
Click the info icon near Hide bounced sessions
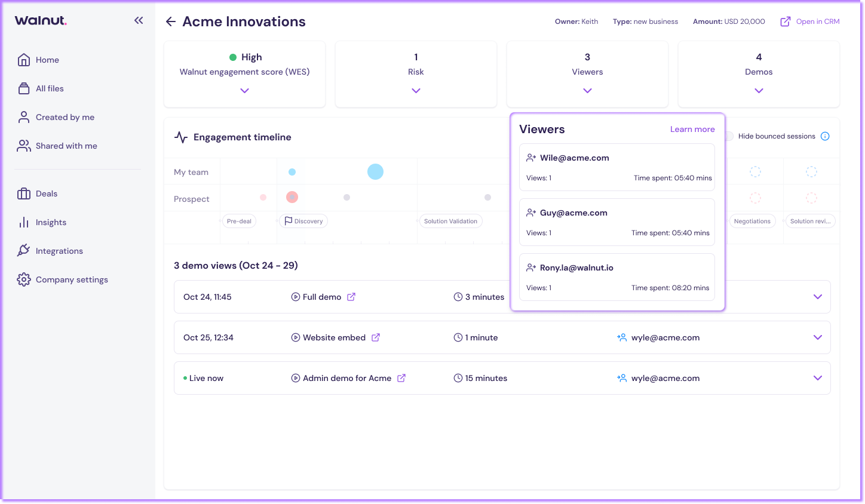[825, 136]
